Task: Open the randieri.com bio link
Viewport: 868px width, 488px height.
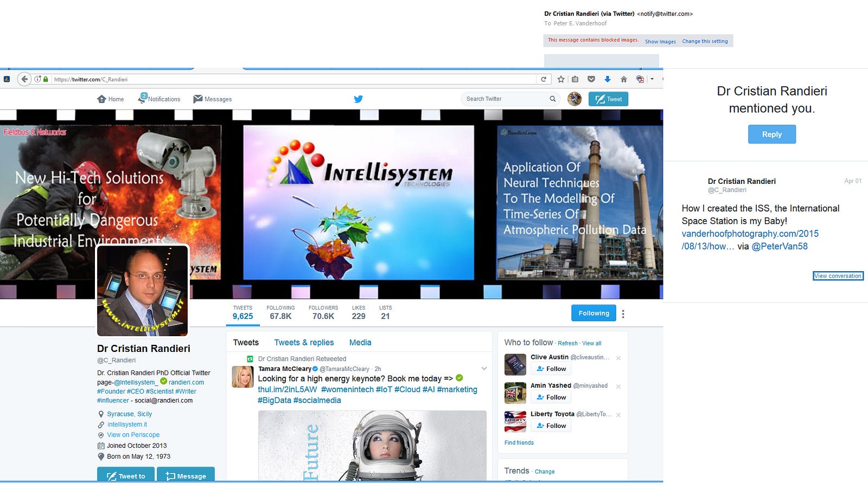Action: pyautogui.click(x=186, y=382)
